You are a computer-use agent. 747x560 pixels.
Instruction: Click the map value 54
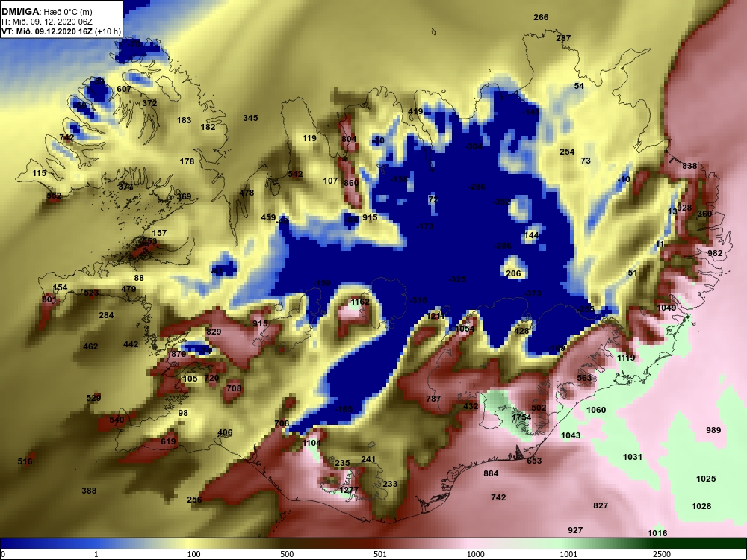579,86
